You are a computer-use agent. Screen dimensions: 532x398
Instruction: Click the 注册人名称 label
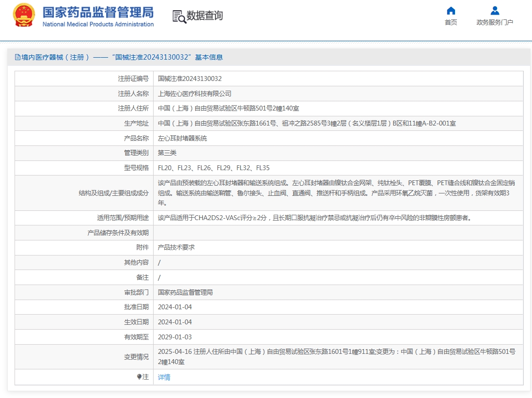pyautogui.click(x=133, y=94)
